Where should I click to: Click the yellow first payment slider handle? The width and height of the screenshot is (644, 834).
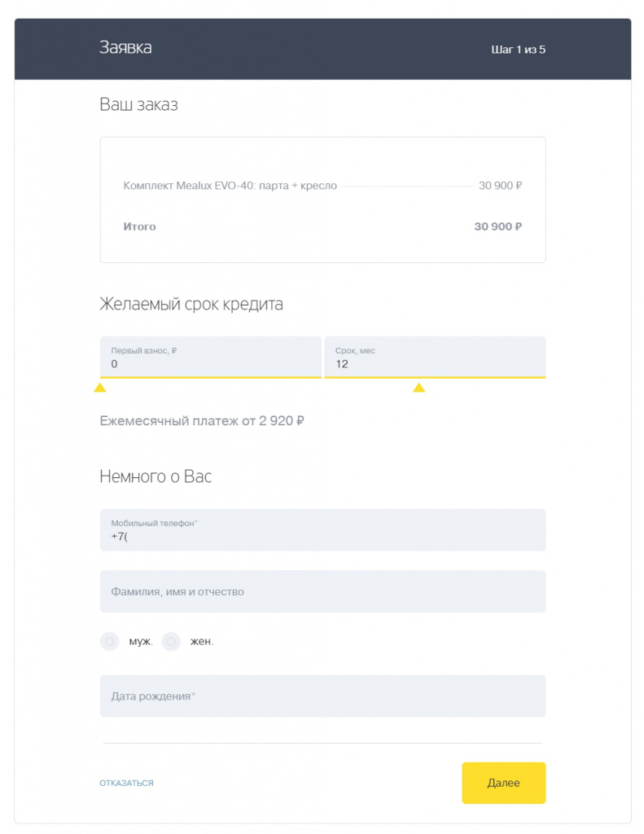click(x=100, y=387)
